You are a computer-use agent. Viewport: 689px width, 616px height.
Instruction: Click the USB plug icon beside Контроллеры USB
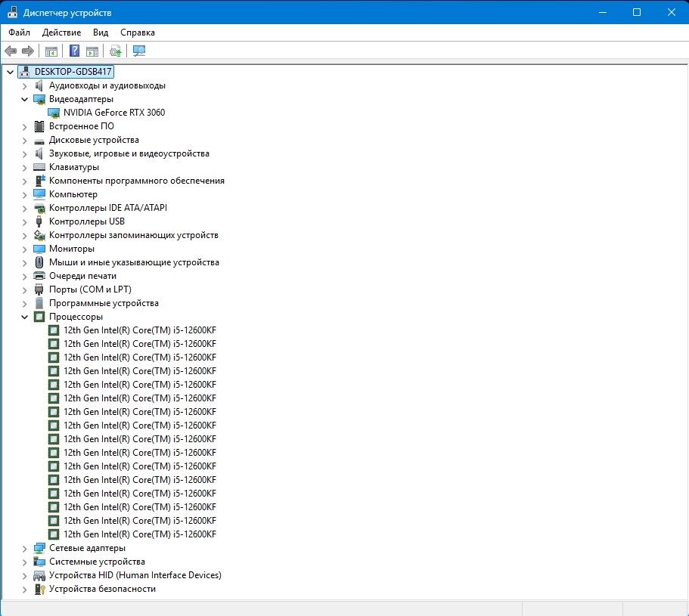pyautogui.click(x=39, y=221)
